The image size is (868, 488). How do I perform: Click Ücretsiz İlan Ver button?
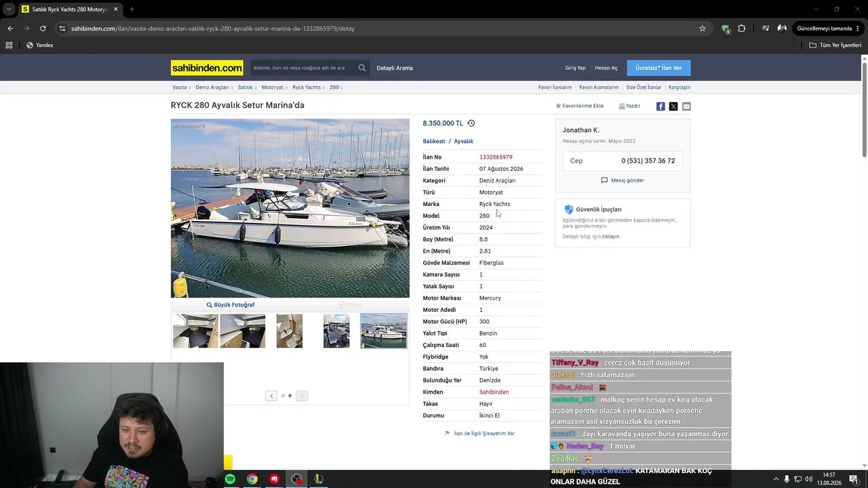tap(658, 68)
